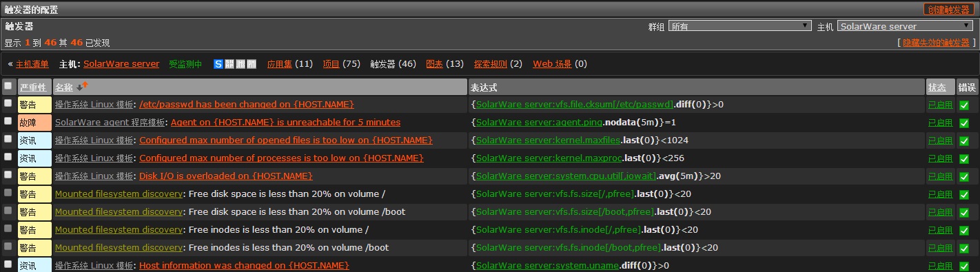
Task: Open Disk I/O is overloaded trigger link
Action: pos(226,176)
